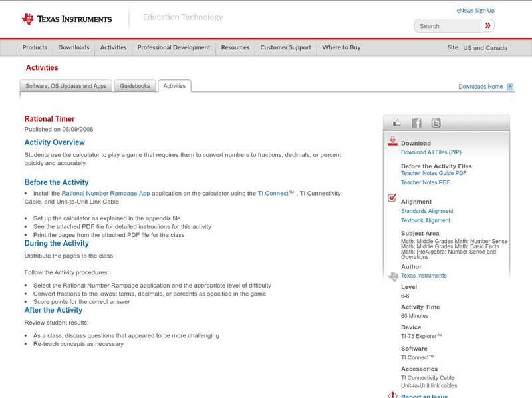Click the Activity Overview heading
This screenshot has width=532, height=398.
coord(55,142)
